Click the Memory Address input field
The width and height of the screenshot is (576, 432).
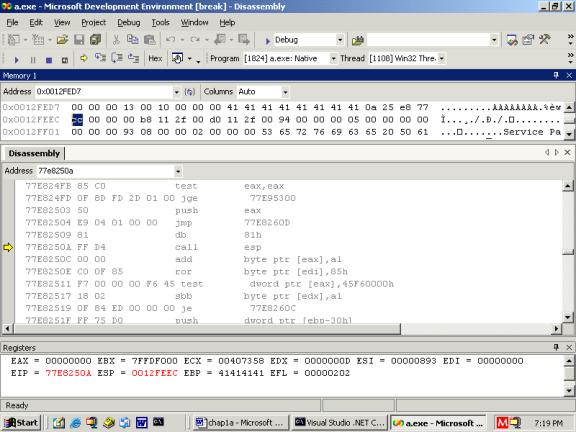[104, 92]
